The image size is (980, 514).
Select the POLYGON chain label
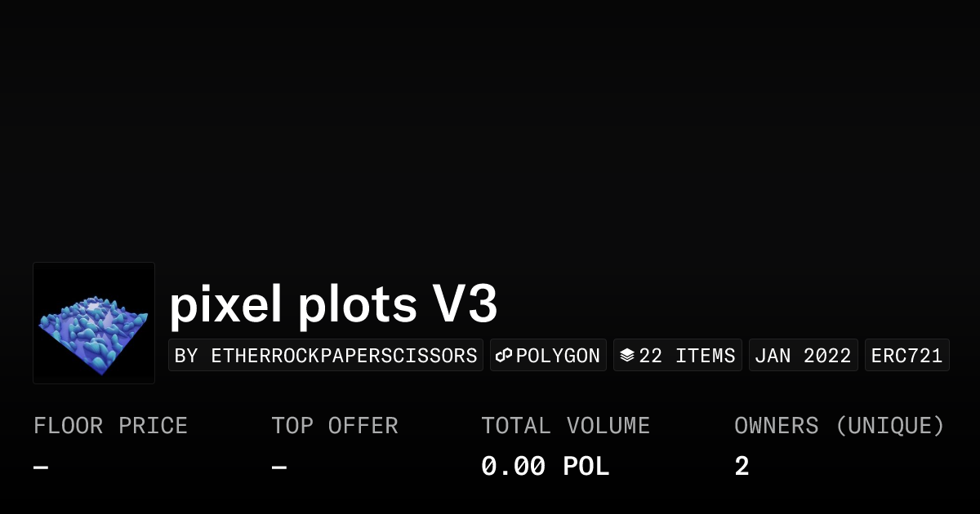558,356
